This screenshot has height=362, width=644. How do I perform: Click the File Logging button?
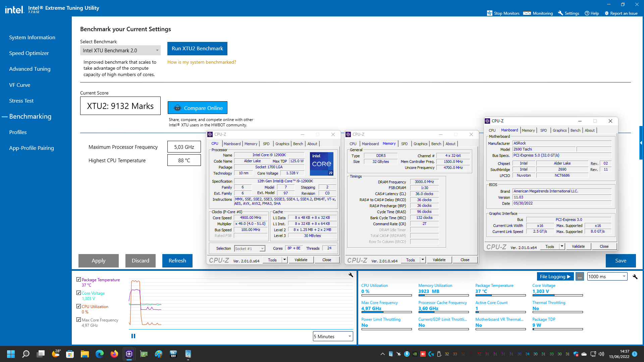[555, 277]
